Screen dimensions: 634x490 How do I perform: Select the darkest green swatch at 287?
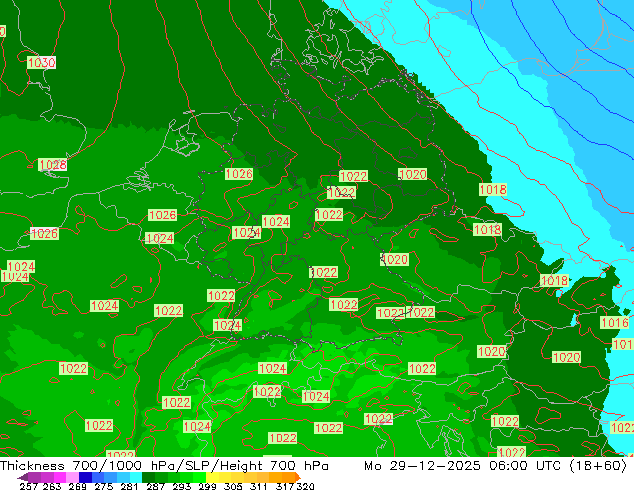click(148, 477)
